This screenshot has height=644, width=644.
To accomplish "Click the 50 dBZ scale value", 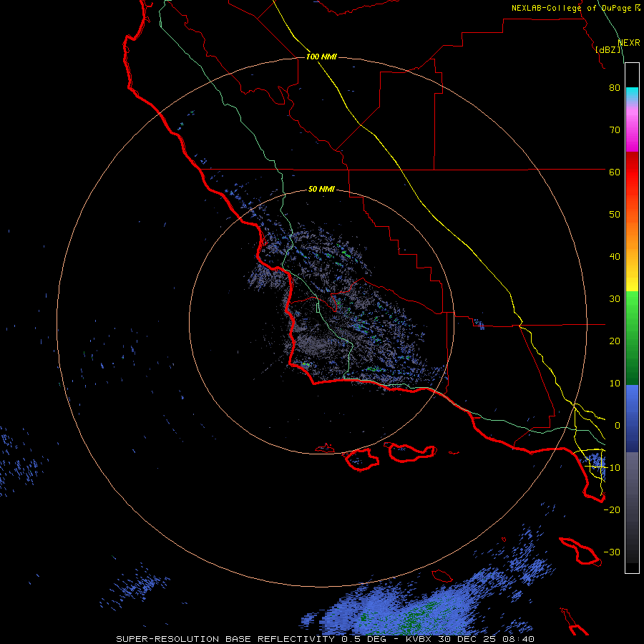I will point(615,215).
